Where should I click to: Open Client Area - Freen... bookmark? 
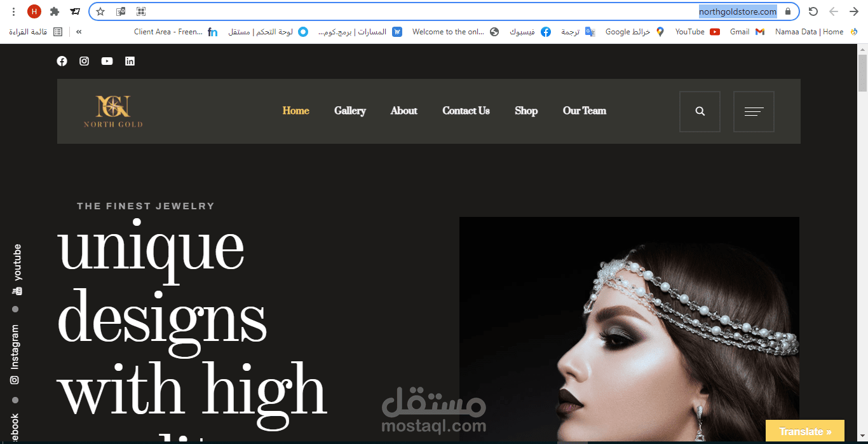pos(176,32)
